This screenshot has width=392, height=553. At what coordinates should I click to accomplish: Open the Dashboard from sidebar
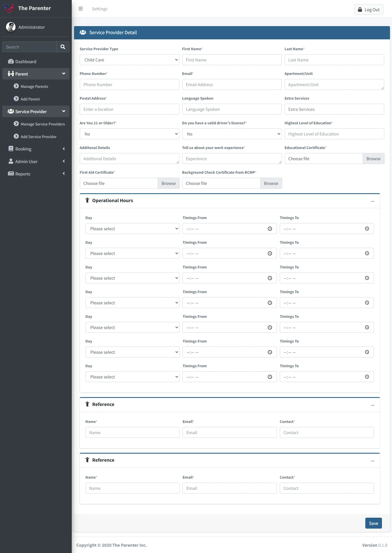click(26, 62)
